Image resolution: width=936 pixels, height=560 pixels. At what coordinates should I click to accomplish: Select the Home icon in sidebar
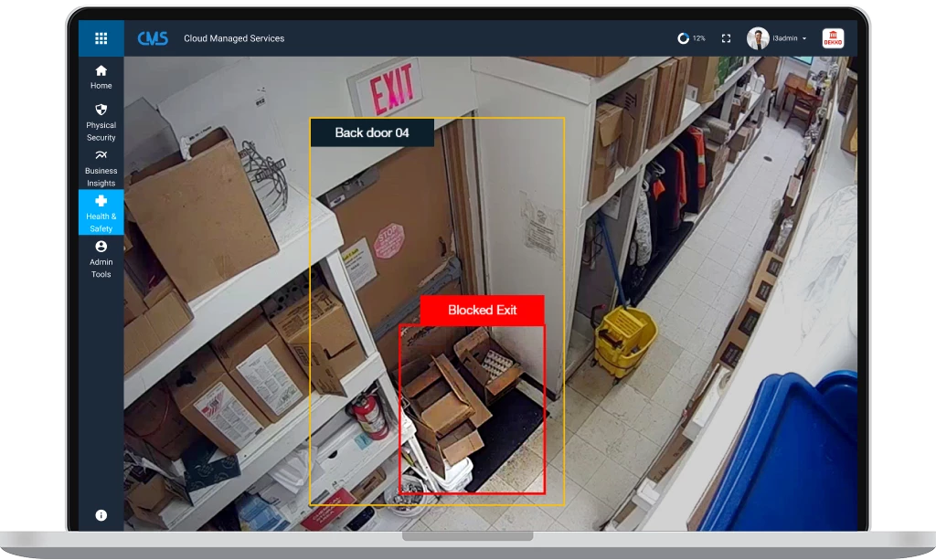pos(101,70)
